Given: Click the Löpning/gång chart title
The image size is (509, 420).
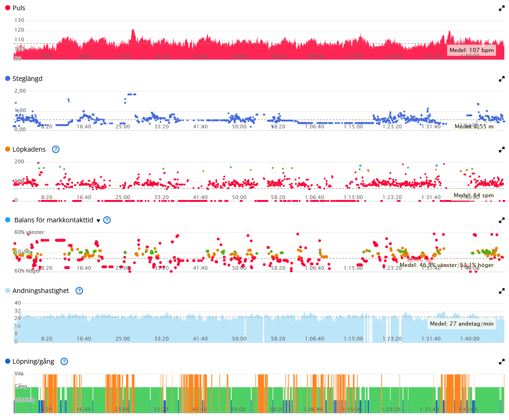Looking at the screenshot, I should (x=33, y=361).
